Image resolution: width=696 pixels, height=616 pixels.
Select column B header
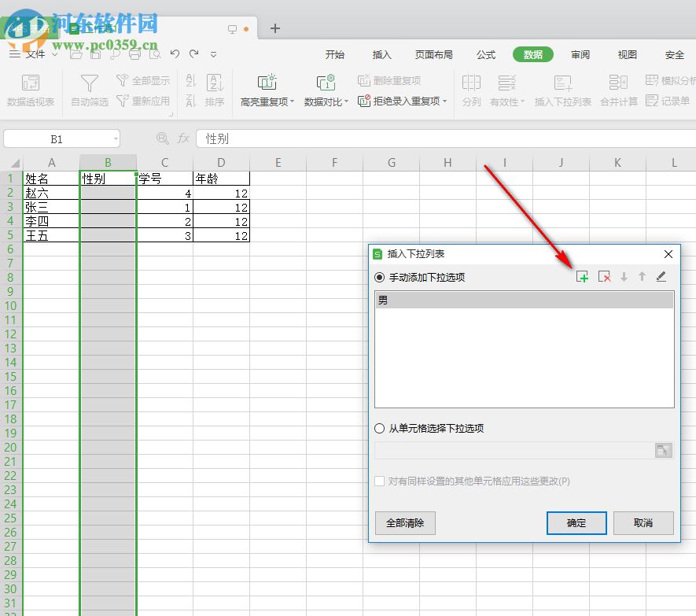point(108,163)
